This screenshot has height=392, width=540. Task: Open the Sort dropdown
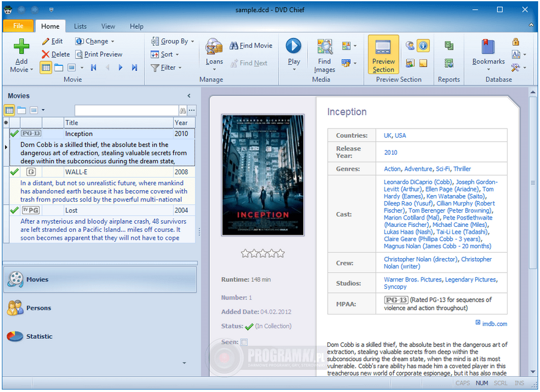click(x=165, y=54)
